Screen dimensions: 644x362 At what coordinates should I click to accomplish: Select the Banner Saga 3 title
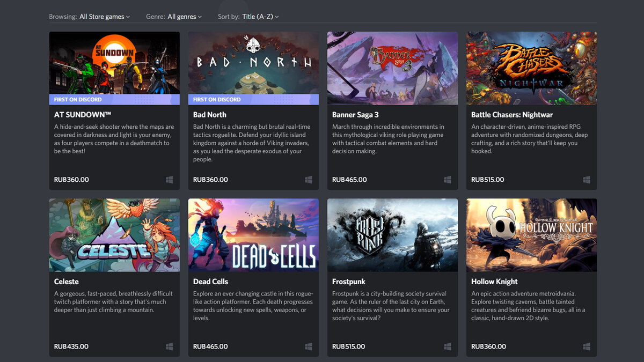[355, 115]
